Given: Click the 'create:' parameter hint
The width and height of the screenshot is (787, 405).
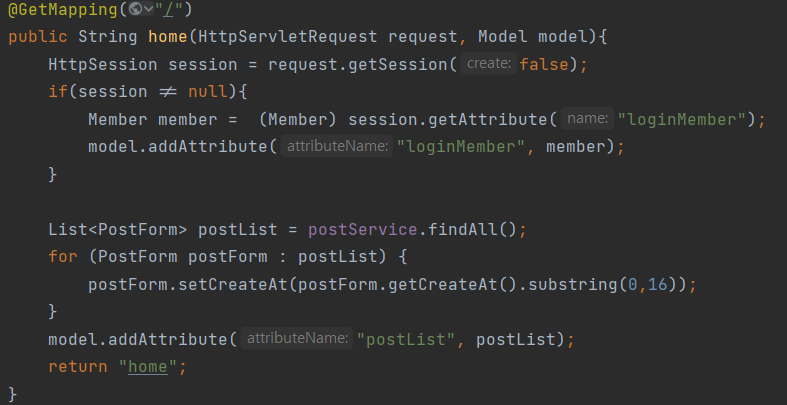Looking at the screenshot, I should coord(488,64).
